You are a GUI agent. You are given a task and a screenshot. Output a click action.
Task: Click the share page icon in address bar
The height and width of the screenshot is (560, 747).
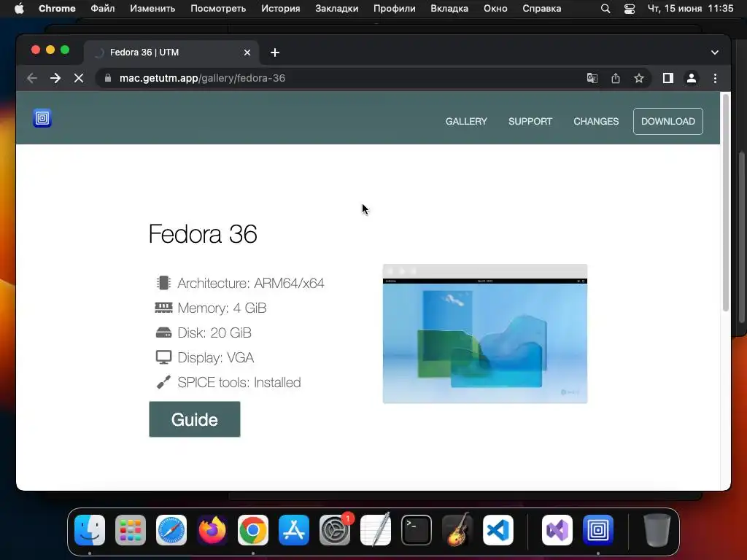[x=616, y=78]
